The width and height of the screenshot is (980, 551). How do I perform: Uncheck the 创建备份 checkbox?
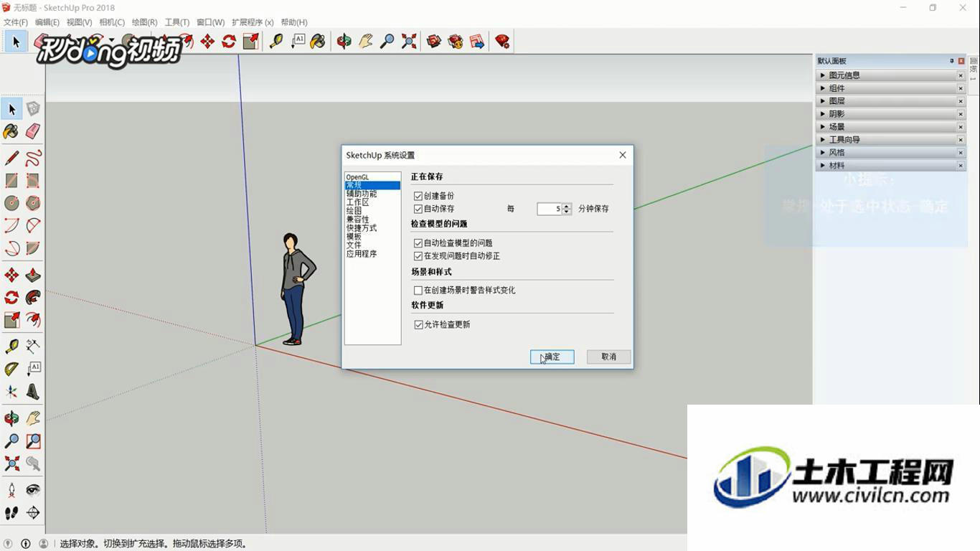418,196
